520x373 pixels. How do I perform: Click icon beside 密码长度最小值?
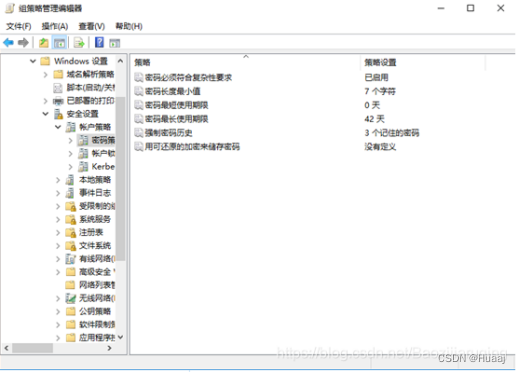tap(139, 91)
